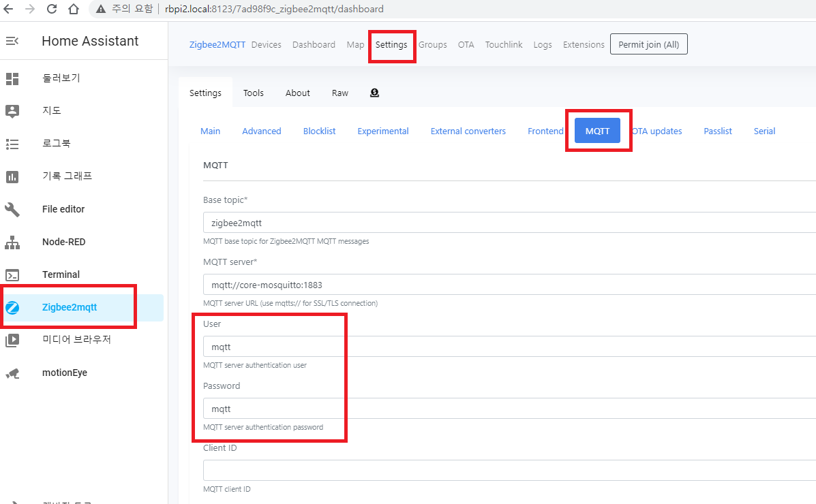Image resolution: width=816 pixels, height=504 pixels.
Task: Open the Zigbee2MQTT brand link
Action: 217,45
